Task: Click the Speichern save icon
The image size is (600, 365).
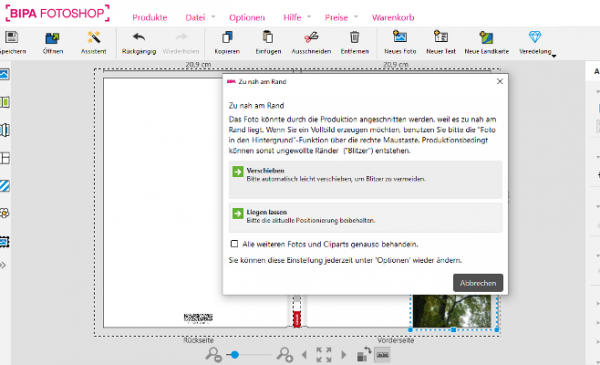Action: click(11, 37)
